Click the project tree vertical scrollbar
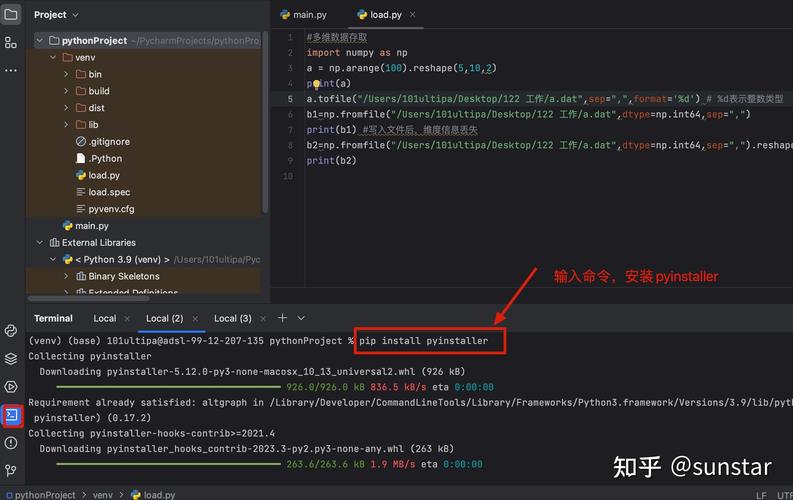793x500 pixels. pyautogui.click(x=265, y=122)
